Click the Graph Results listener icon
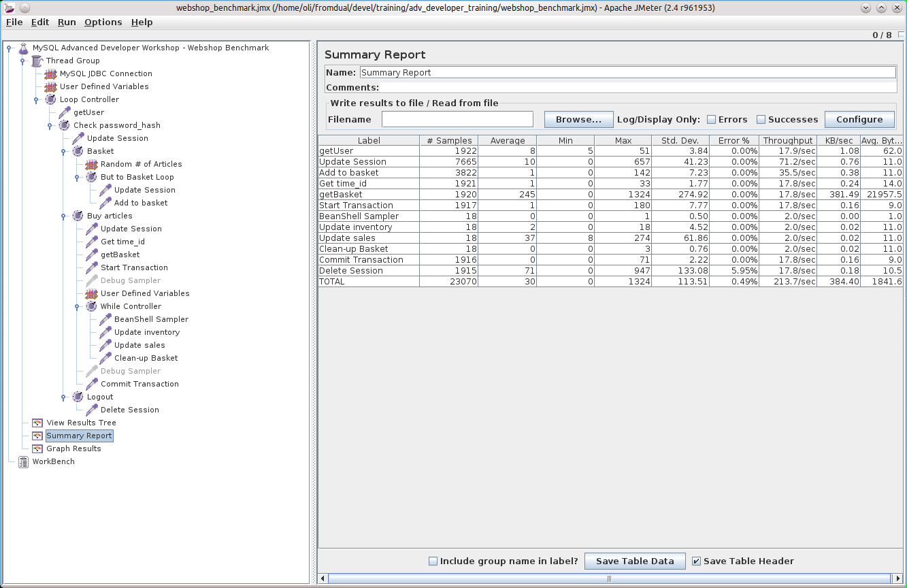Viewport: 907px width, 588px height. [37, 448]
